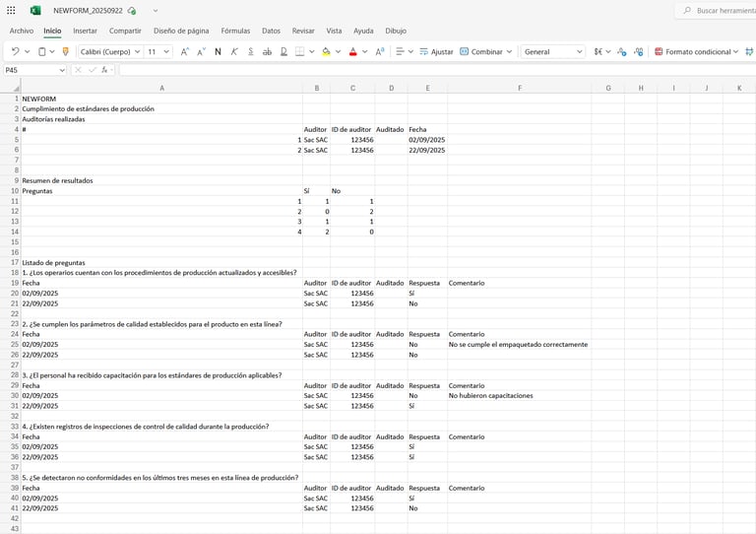This screenshot has height=534, width=756.
Task: Cancel formula entry X icon
Action: point(78,70)
